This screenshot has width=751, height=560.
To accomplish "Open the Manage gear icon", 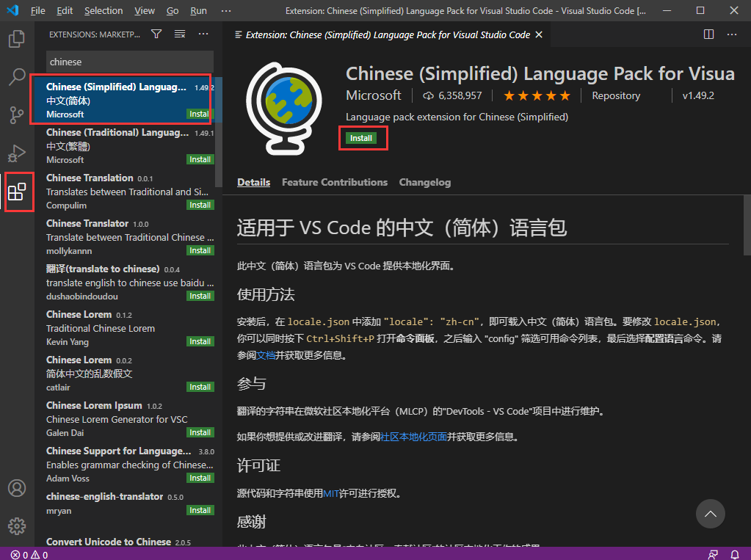I will 17,526.
